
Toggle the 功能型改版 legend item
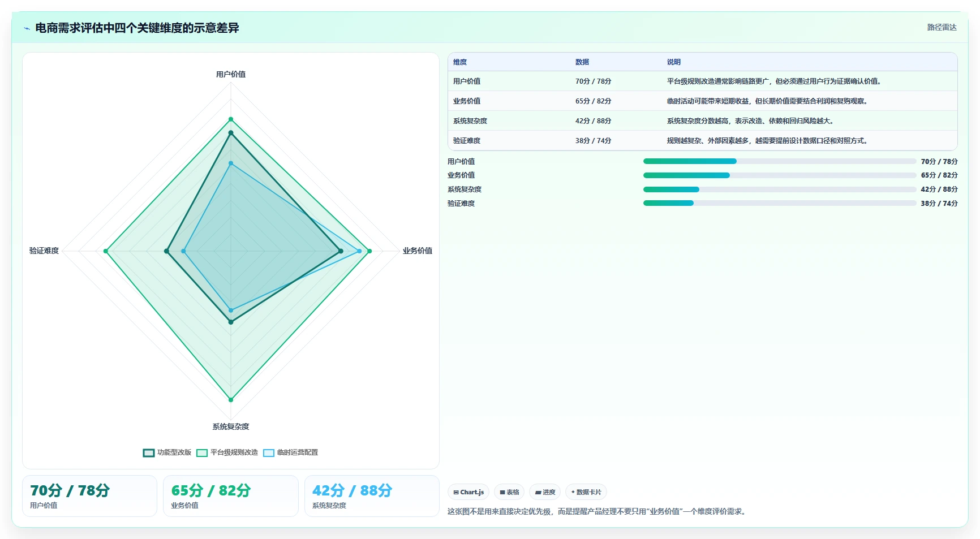167,452
